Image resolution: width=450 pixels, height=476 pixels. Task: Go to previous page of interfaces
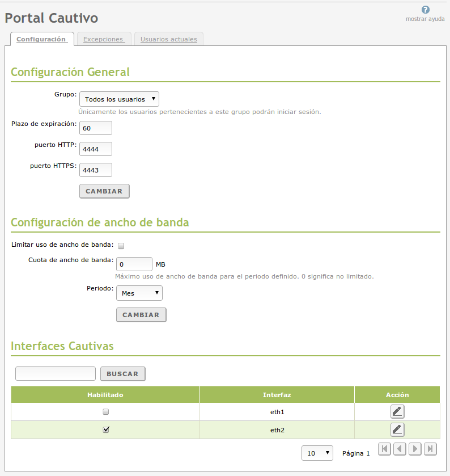pyautogui.click(x=400, y=449)
